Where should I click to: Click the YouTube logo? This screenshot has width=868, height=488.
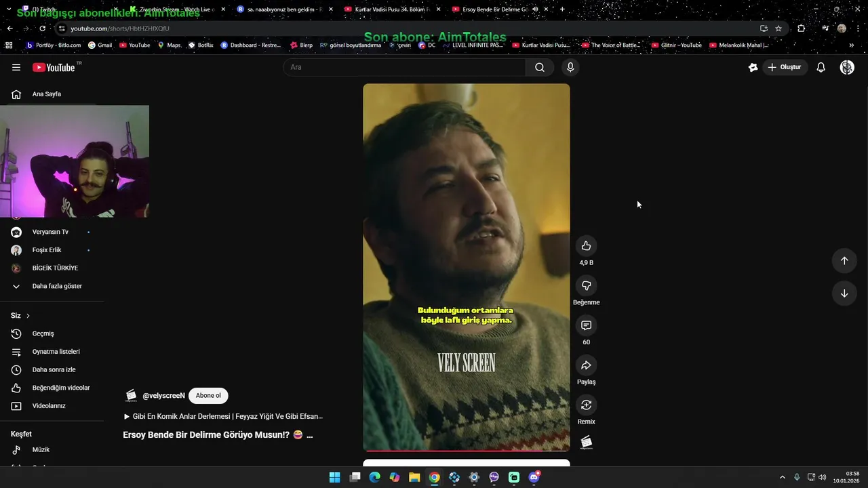[54, 67]
